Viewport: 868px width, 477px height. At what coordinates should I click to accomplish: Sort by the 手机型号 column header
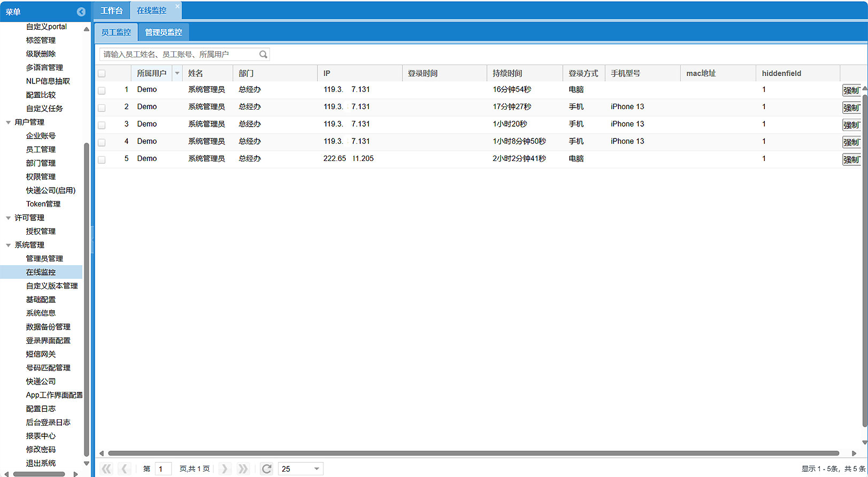tap(642, 73)
